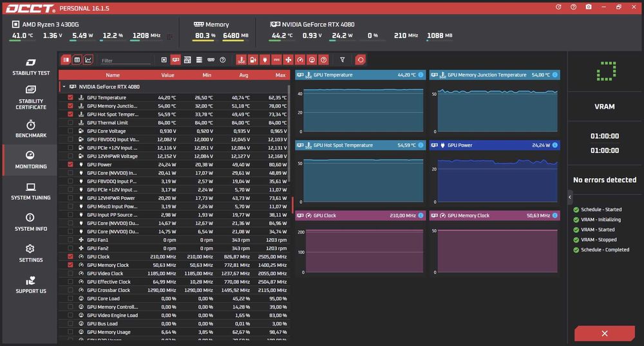Toggle the fan sensor type filter
The height and width of the screenshot is (346, 644).
pyautogui.click(x=289, y=60)
